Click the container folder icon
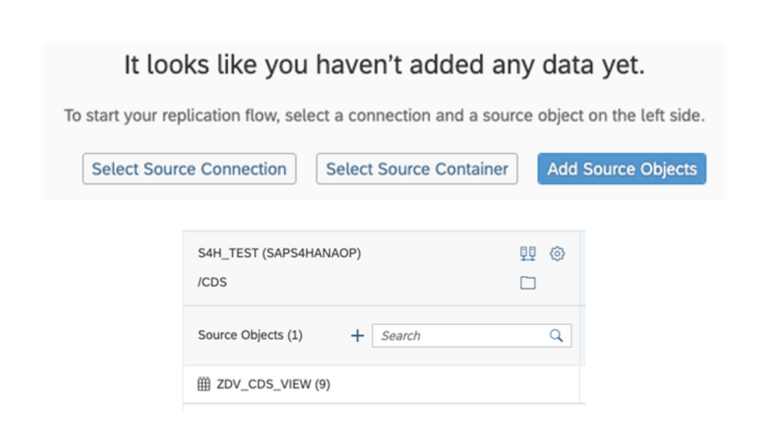Viewport: 768px width, 432px height. click(528, 283)
